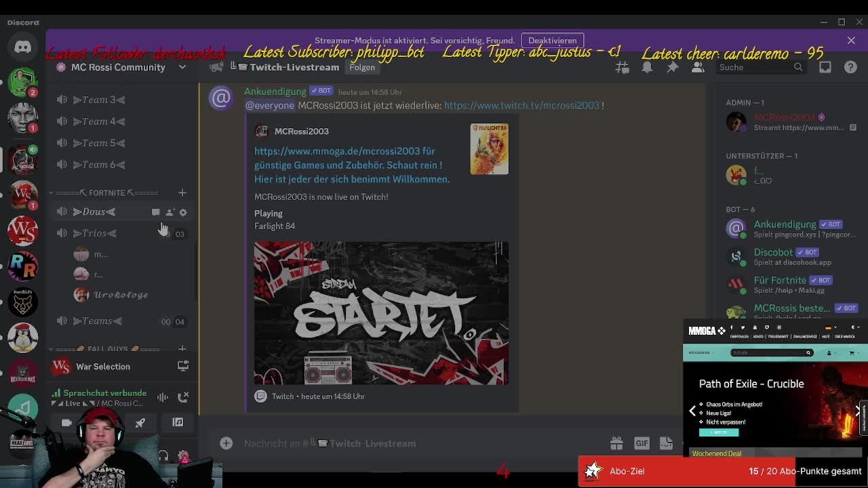Join the Team 3 voice channel

click(122, 100)
